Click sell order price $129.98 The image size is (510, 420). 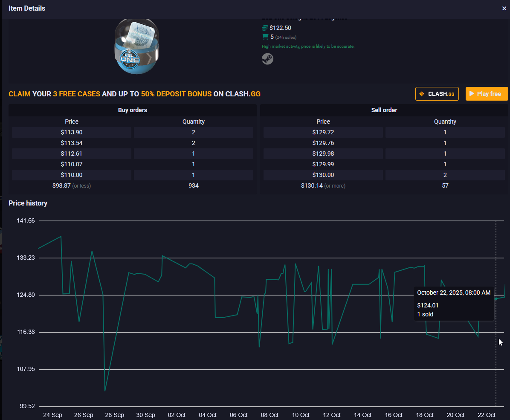click(x=323, y=154)
